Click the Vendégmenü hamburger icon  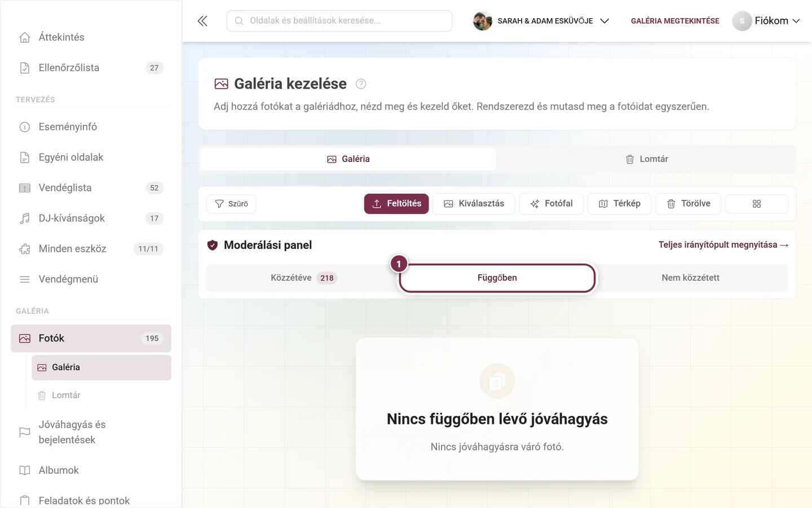click(x=25, y=279)
